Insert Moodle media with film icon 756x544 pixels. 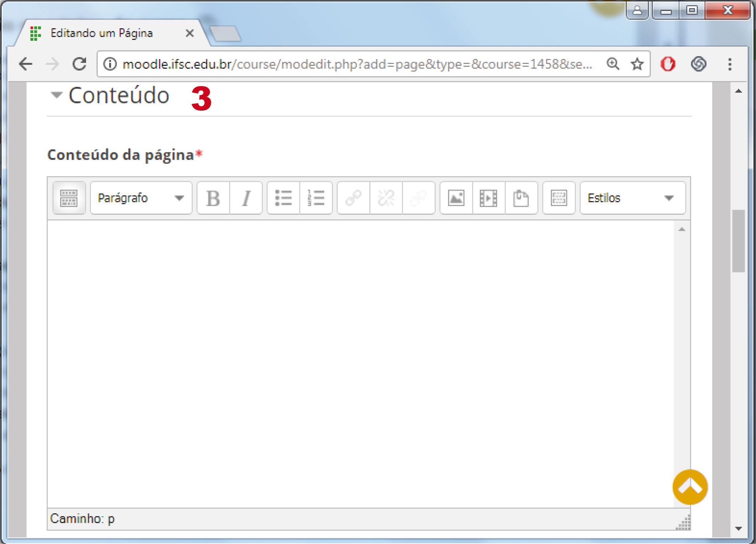coord(488,198)
